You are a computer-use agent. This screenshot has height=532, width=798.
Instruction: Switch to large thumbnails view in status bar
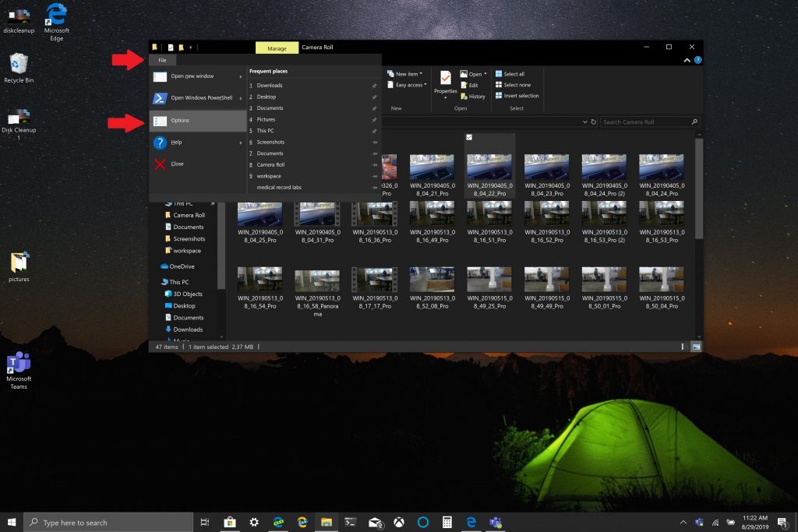pyautogui.click(x=695, y=346)
